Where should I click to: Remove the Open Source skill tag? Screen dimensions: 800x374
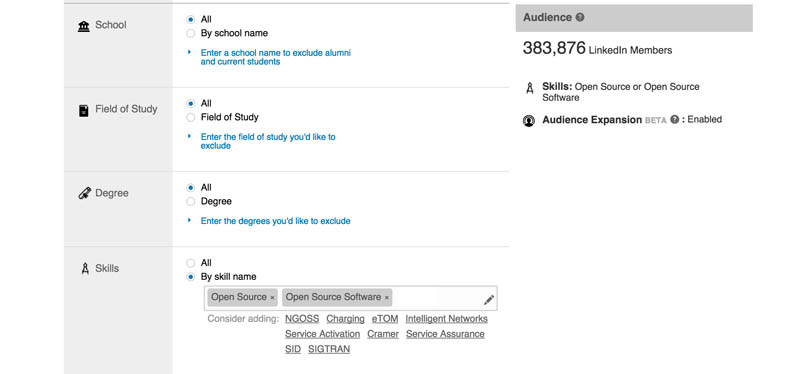pos(272,297)
